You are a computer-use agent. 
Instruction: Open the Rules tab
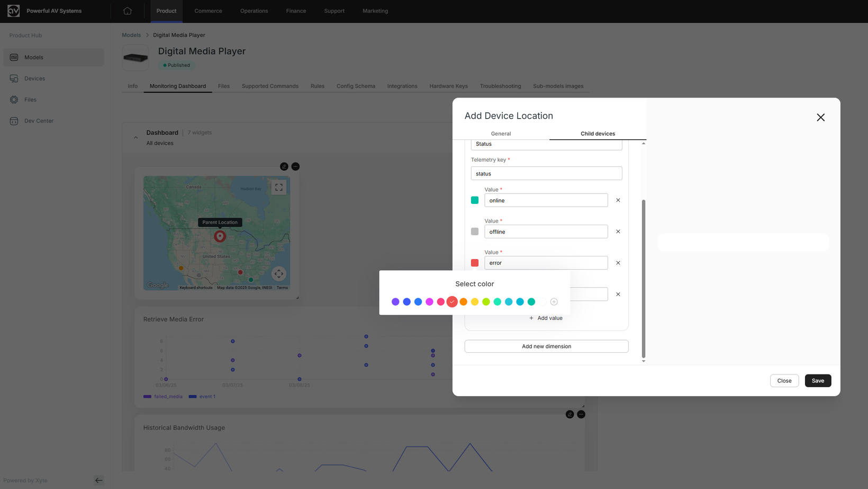tap(318, 86)
